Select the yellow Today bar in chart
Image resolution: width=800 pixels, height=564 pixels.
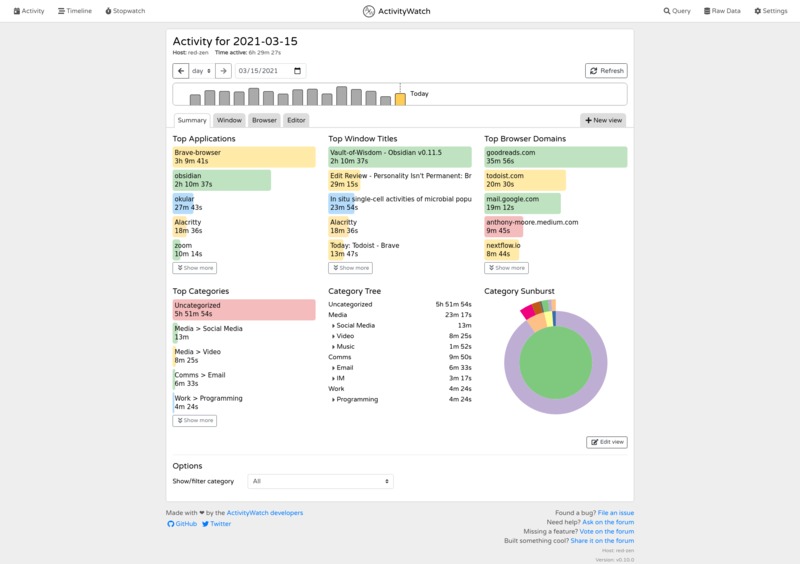coord(401,99)
